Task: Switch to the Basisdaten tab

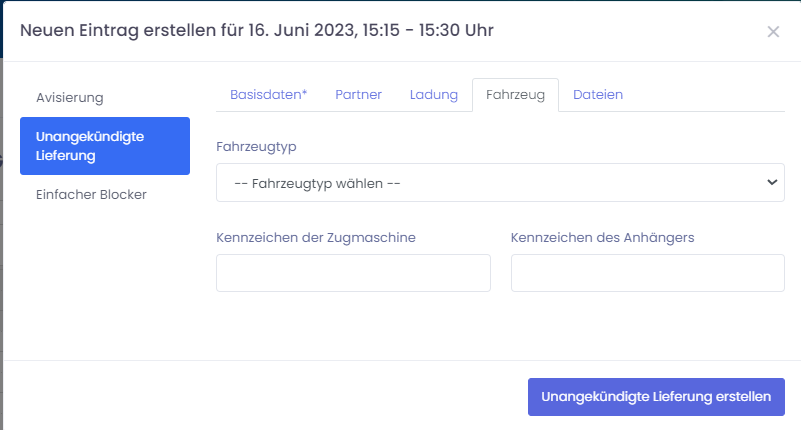Action: point(268,95)
